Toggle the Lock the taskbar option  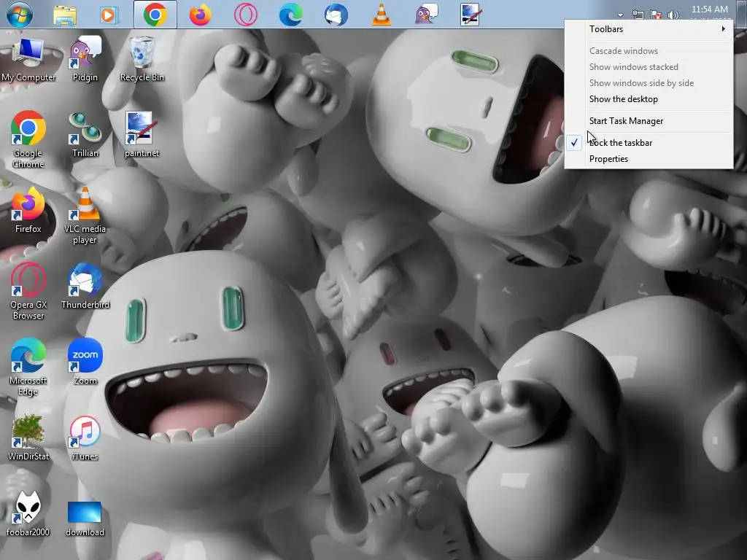pos(620,143)
